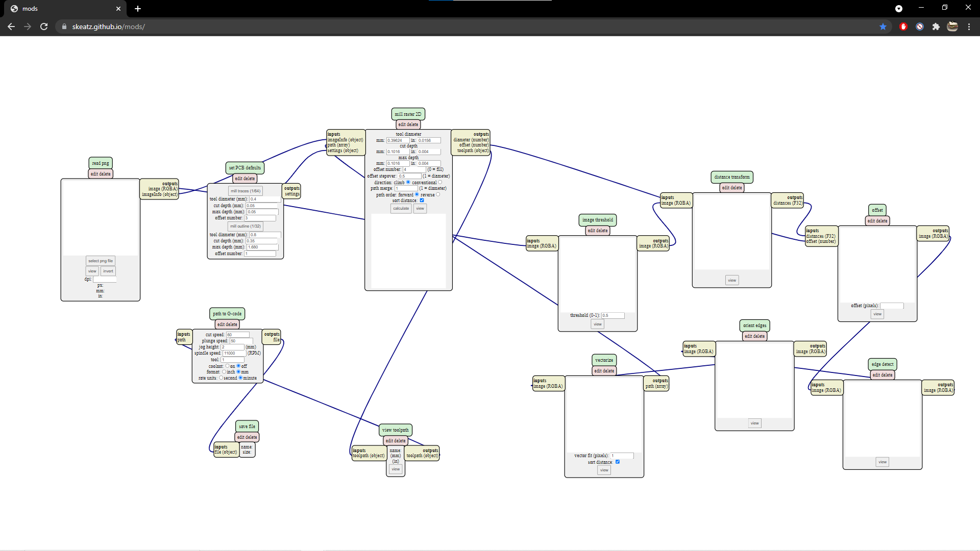The width and height of the screenshot is (980, 551).
Task: Click the distance transform module title
Action: point(732,177)
